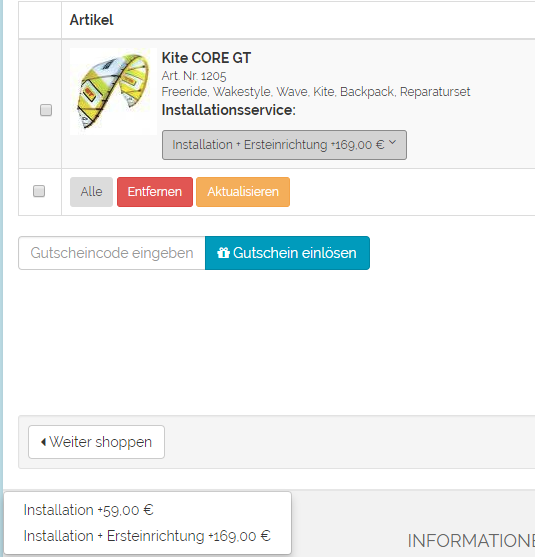Remove selected items with Entfernen
The image size is (535, 557).
pos(155,192)
